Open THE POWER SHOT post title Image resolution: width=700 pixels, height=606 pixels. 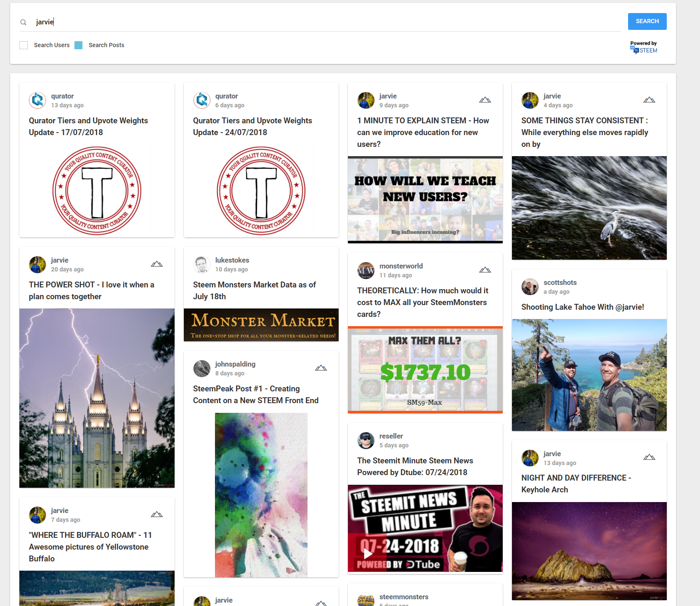pyautogui.click(x=91, y=290)
